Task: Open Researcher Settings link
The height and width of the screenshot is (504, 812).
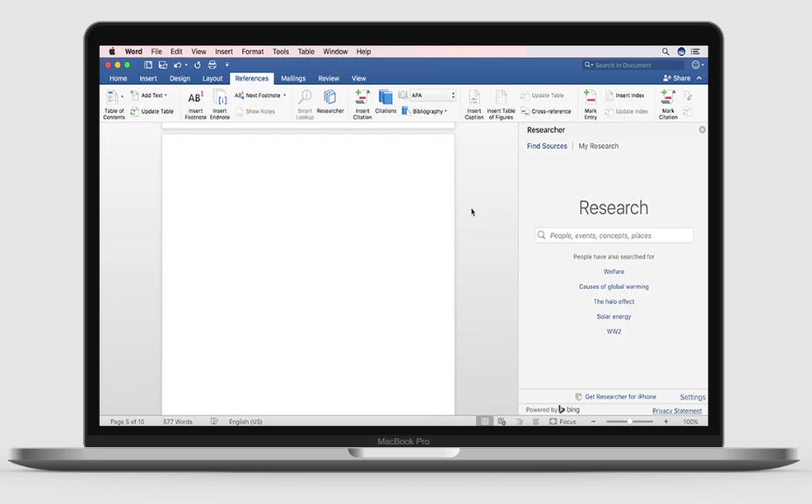Action: coord(692,397)
